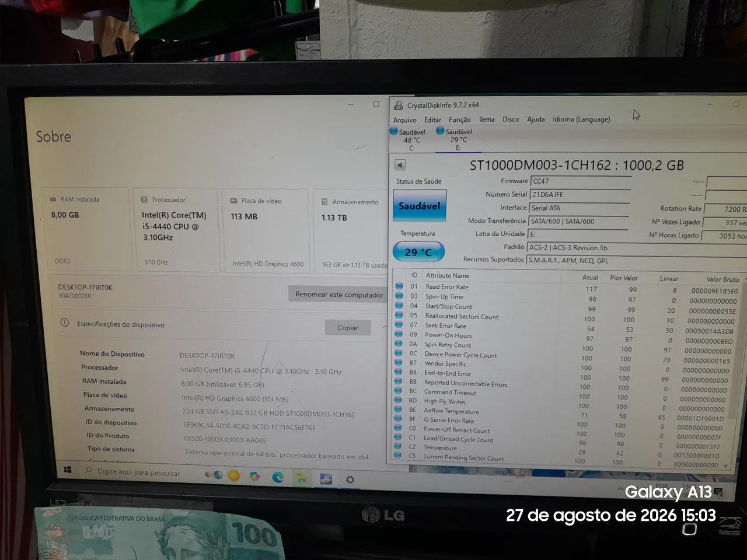Image resolution: width=747 pixels, height=560 pixels.
Task: Click the Valor Bruto column header
Action: pyautogui.click(x=722, y=279)
